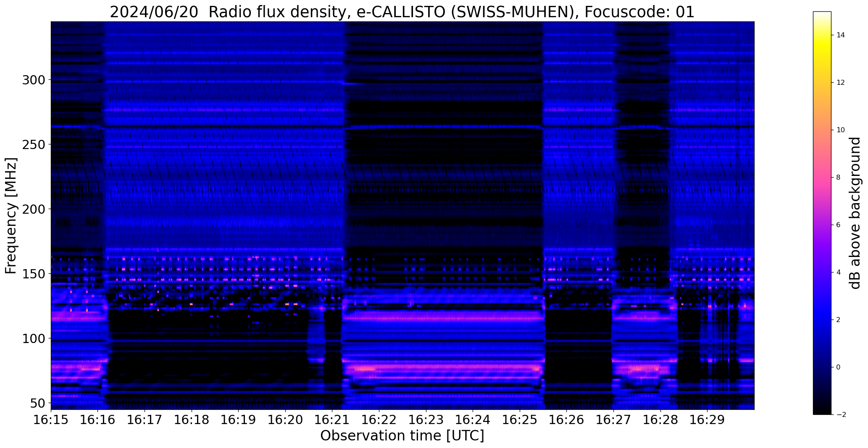Click the 16:28 time tick label
Image resolution: width=868 pixels, height=448 pixels.
point(660,420)
